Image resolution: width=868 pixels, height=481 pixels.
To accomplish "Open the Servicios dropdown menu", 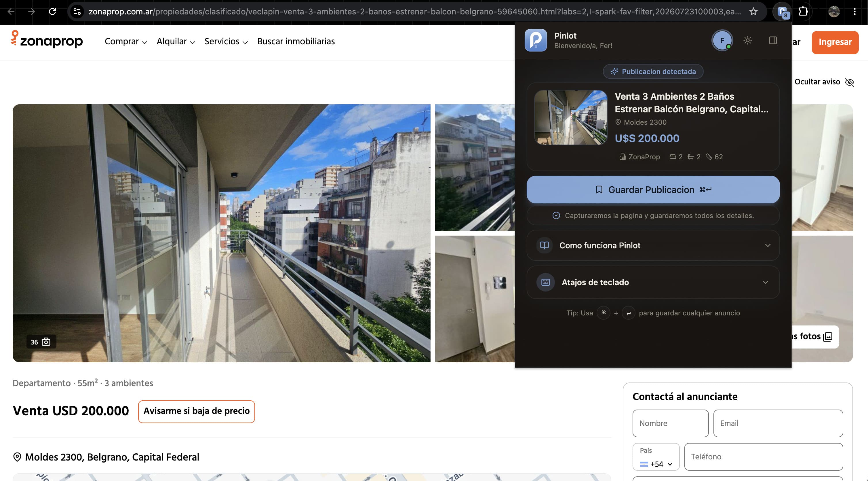I will click(x=226, y=41).
